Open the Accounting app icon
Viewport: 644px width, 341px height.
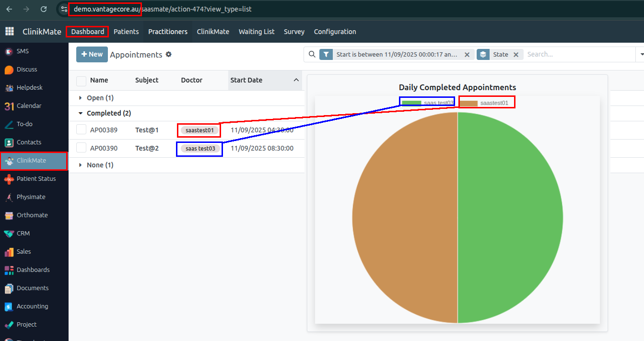9,306
